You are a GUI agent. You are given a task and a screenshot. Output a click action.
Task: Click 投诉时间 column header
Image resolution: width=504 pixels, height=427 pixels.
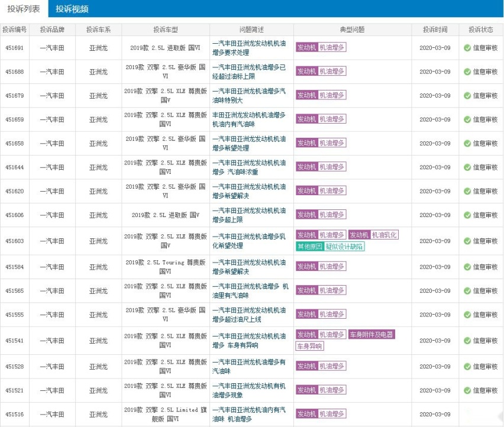pos(435,30)
